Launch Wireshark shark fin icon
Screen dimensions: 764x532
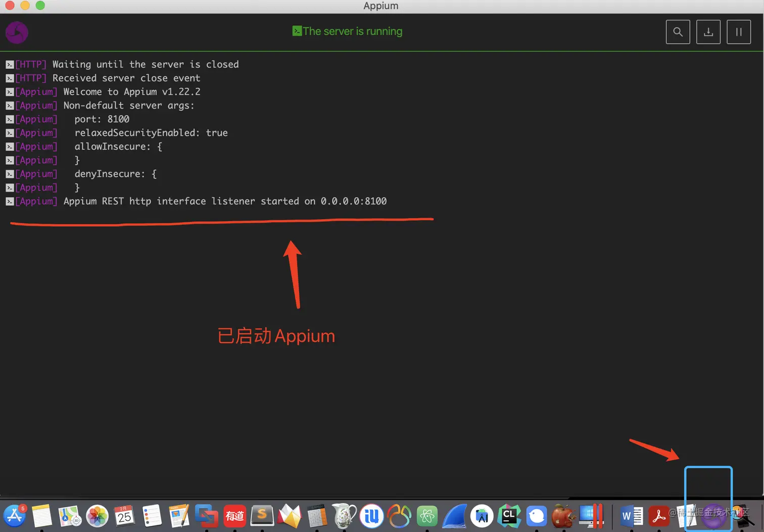click(x=454, y=516)
